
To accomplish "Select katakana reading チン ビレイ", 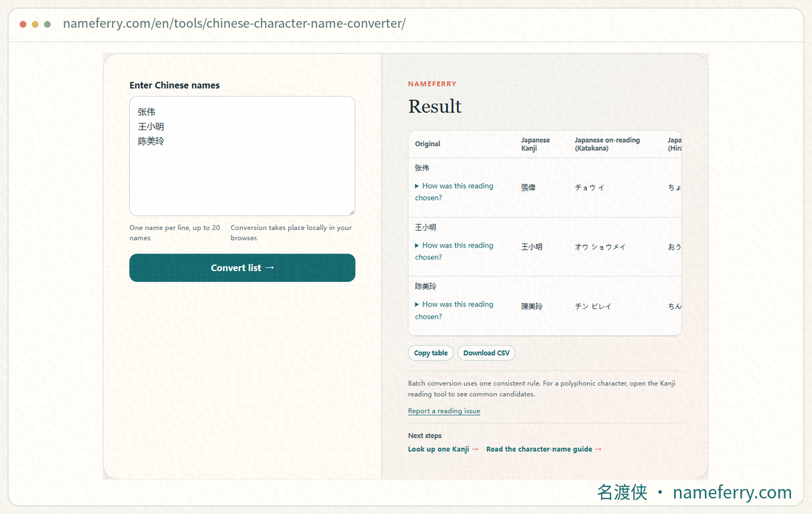I will click(593, 306).
